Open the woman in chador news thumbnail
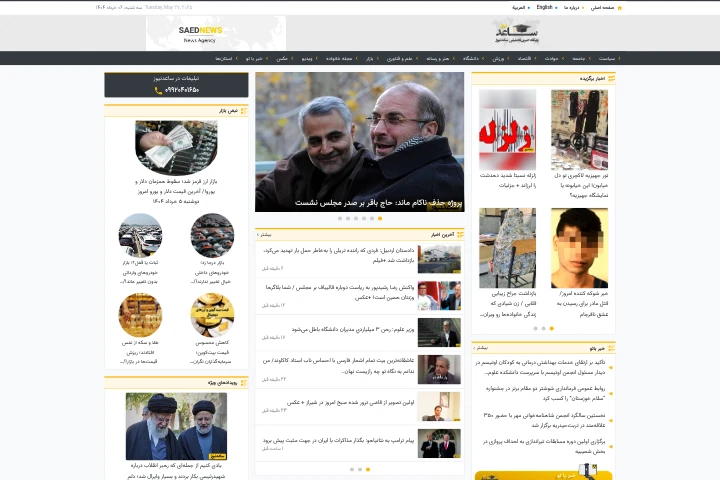 (507, 248)
